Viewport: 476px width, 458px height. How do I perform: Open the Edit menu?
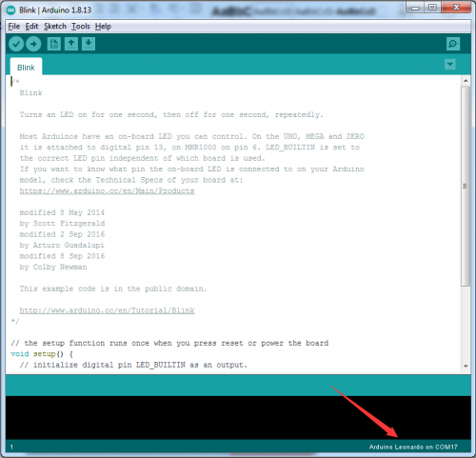(31, 27)
